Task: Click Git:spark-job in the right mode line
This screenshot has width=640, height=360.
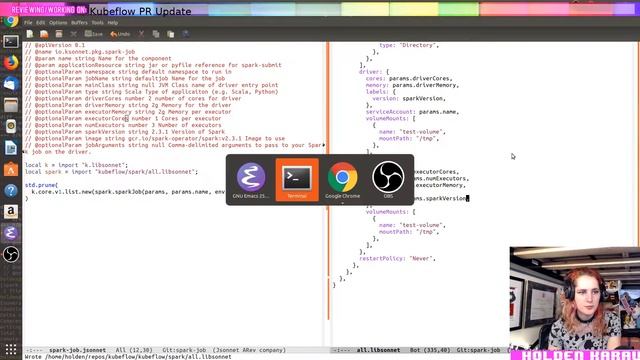Action: tap(478, 350)
